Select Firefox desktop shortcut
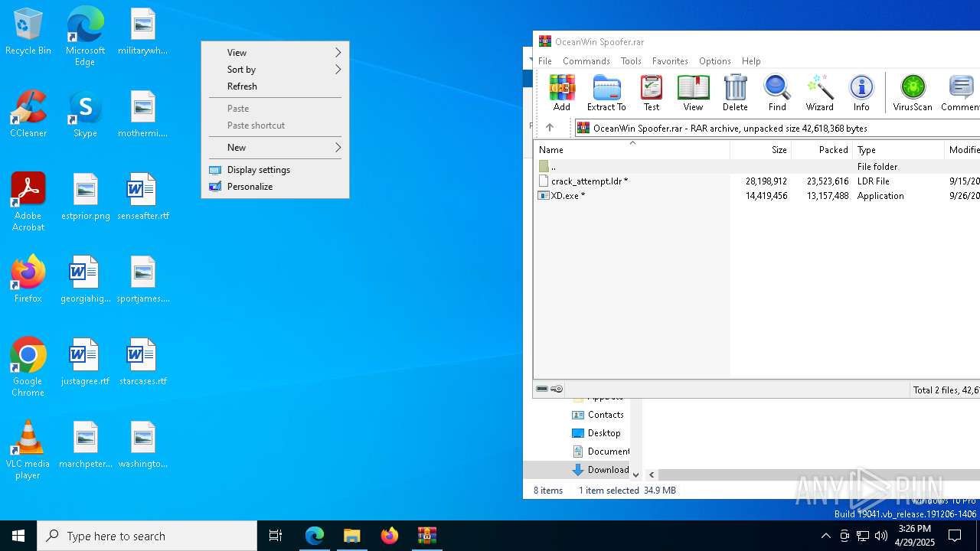 click(x=28, y=279)
